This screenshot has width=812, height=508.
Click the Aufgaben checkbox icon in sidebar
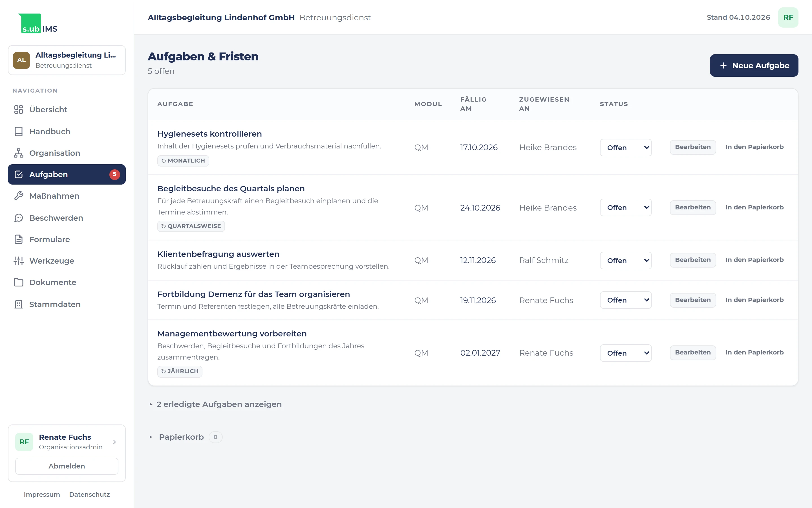(18, 174)
